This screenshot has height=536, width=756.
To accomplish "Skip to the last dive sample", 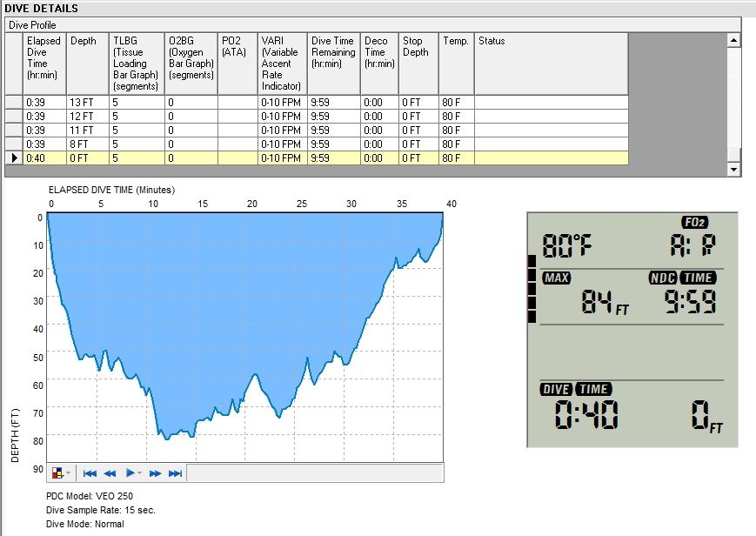I will click(175, 473).
